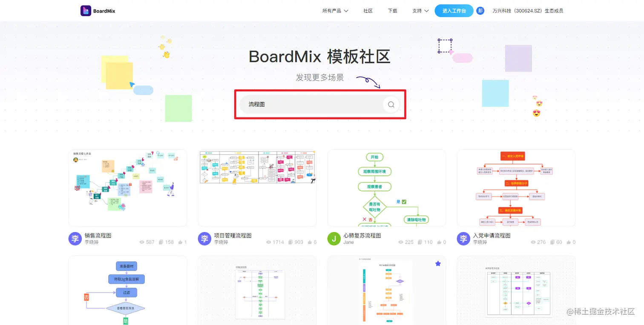This screenshot has height=325, width=644.
Task: Click the BoardMix logo icon
Action: 86,11
